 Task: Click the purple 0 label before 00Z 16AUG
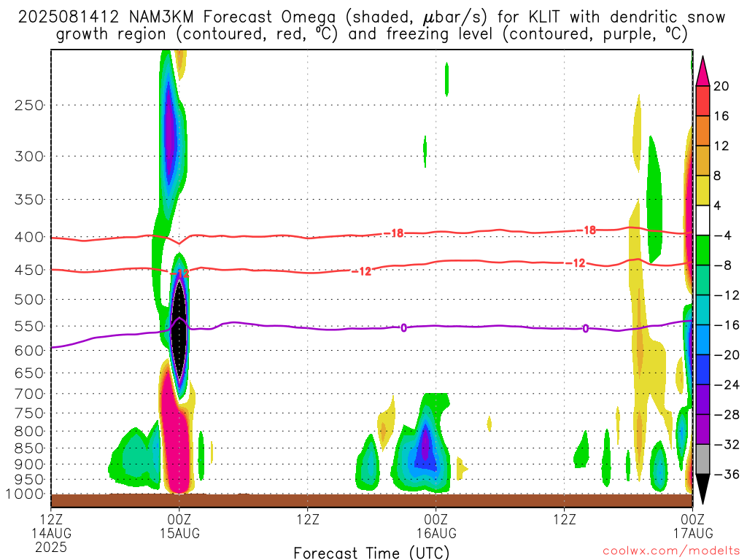[403, 327]
